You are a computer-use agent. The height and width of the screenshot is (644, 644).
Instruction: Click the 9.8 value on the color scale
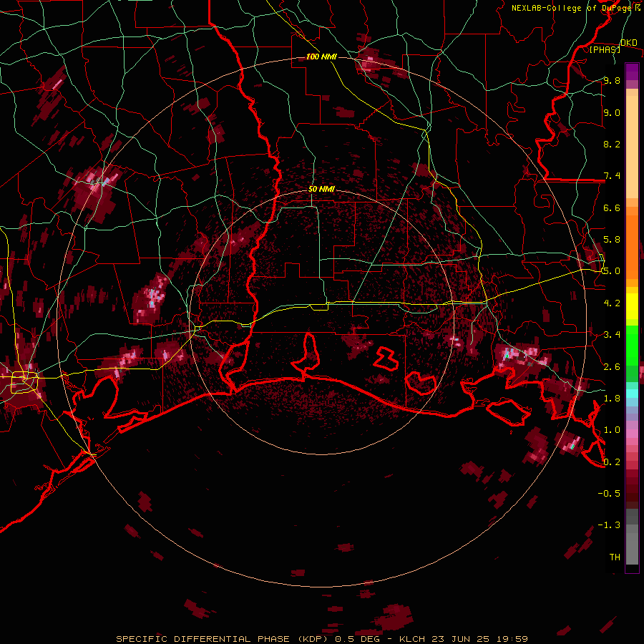click(x=612, y=81)
